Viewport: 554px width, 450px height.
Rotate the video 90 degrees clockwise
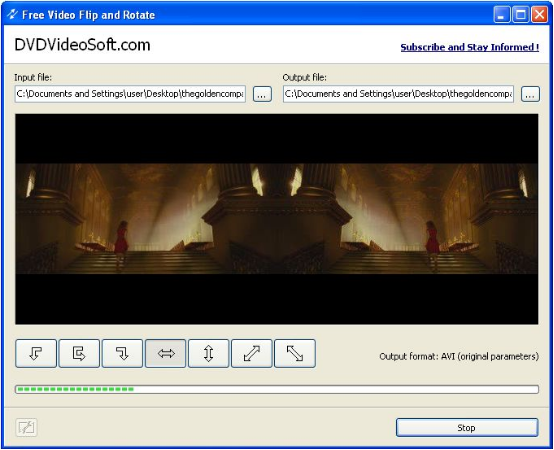coord(122,353)
